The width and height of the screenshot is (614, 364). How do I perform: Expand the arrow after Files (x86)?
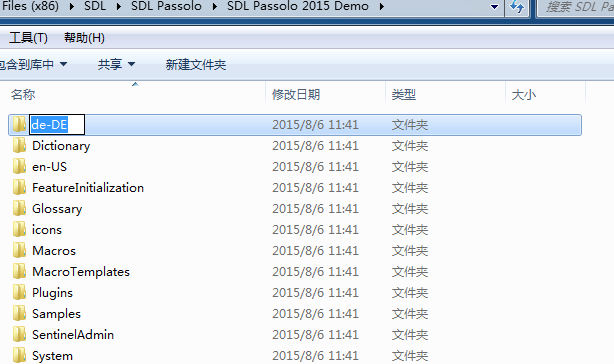point(72,6)
